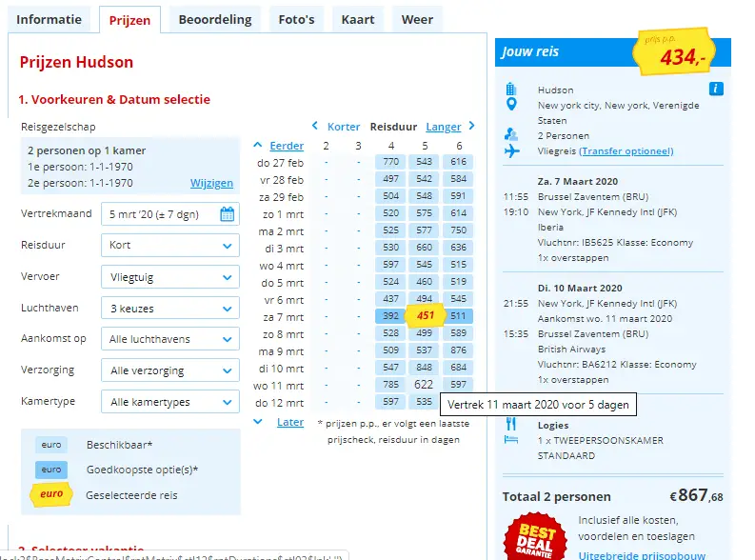Click the airplane icon in Jouw reis panel

[x=512, y=150]
